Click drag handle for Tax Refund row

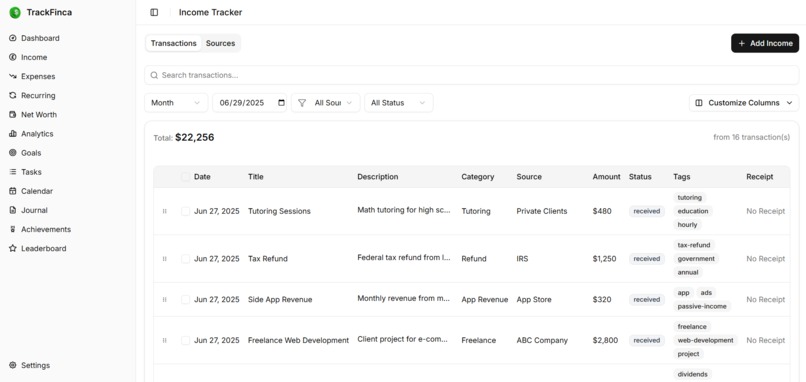pyautogui.click(x=164, y=259)
